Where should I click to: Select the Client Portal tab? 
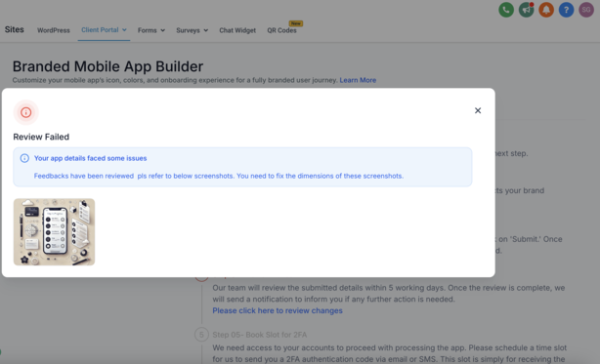[x=104, y=30]
